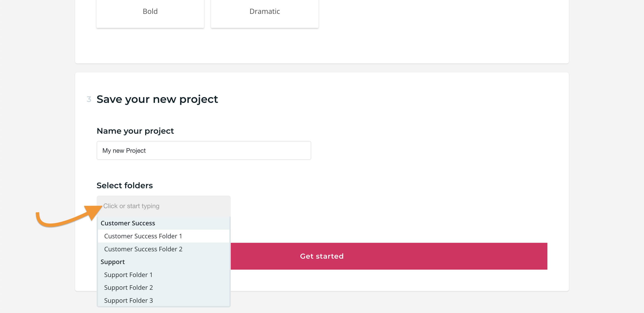
Task: Click the Save your new project heading
Action: pos(157,99)
